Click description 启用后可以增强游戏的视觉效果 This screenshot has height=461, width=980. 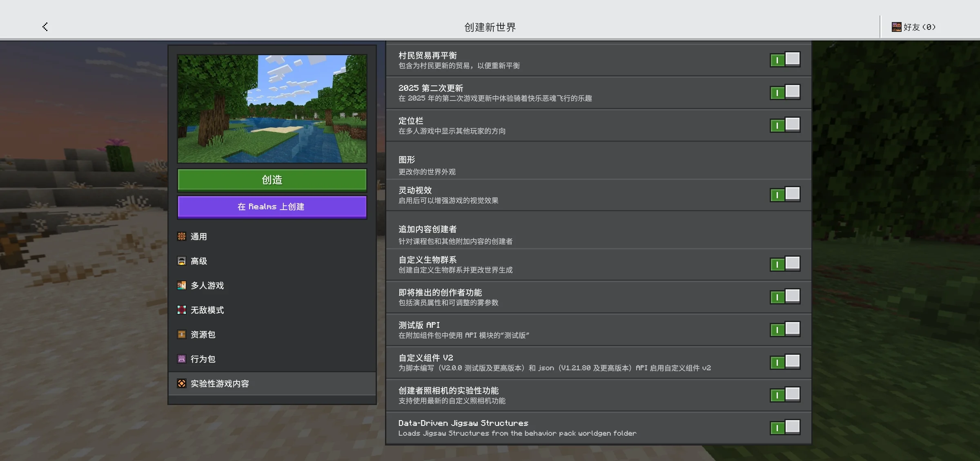click(x=448, y=201)
